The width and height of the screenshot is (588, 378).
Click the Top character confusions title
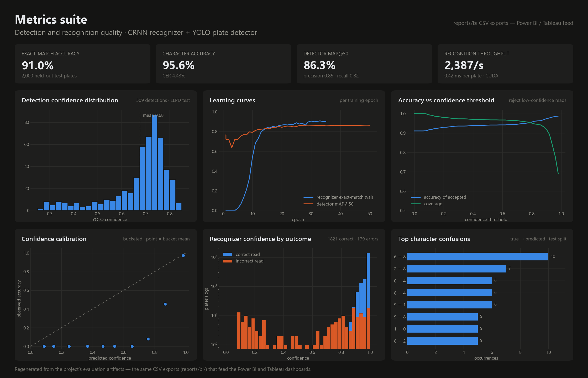(434, 239)
